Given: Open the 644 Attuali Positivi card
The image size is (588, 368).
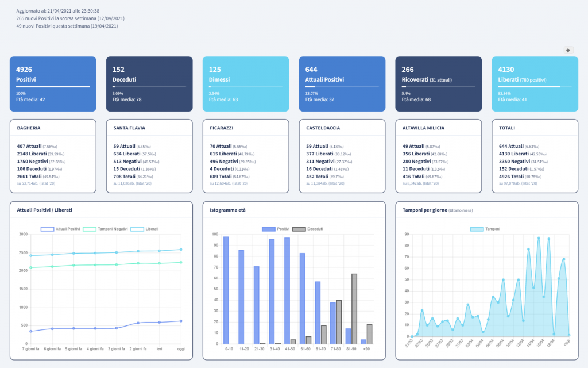Looking at the screenshot, I should pos(342,83).
